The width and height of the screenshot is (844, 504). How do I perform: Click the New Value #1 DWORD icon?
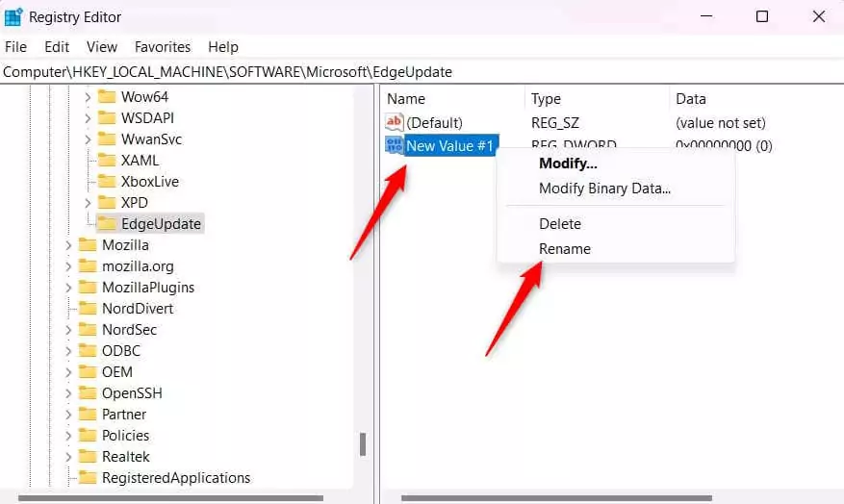point(395,145)
